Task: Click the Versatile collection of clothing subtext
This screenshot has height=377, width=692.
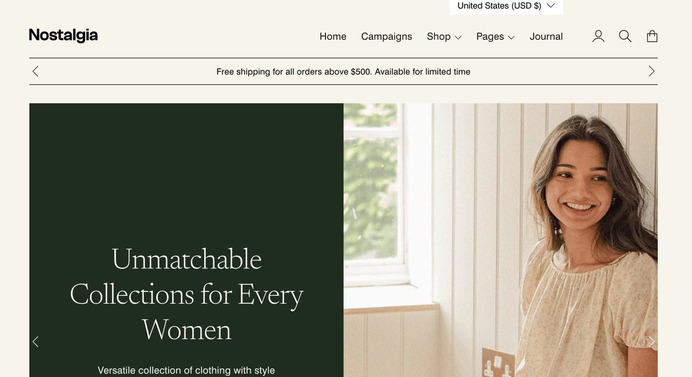Action: pos(186,370)
